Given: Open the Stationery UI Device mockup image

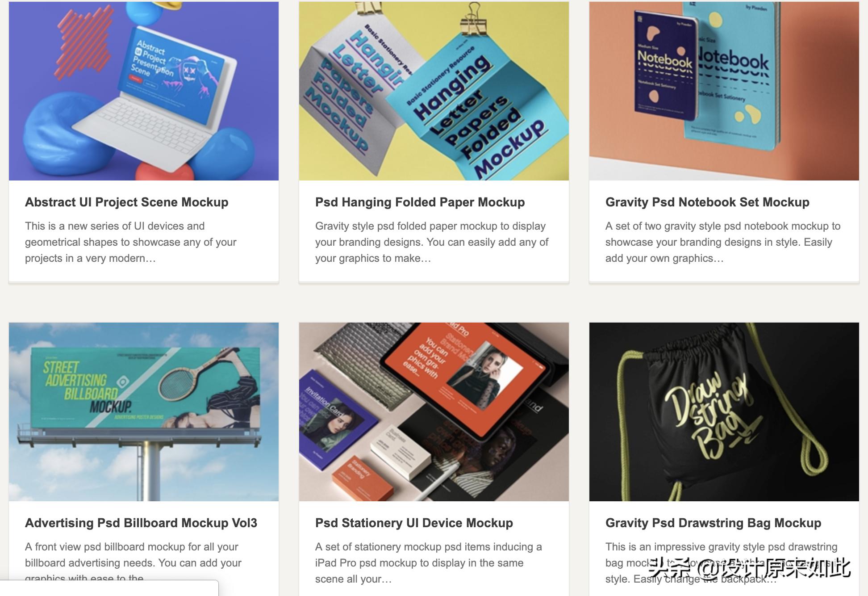Looking at the screenshot, I should point(434,411).
